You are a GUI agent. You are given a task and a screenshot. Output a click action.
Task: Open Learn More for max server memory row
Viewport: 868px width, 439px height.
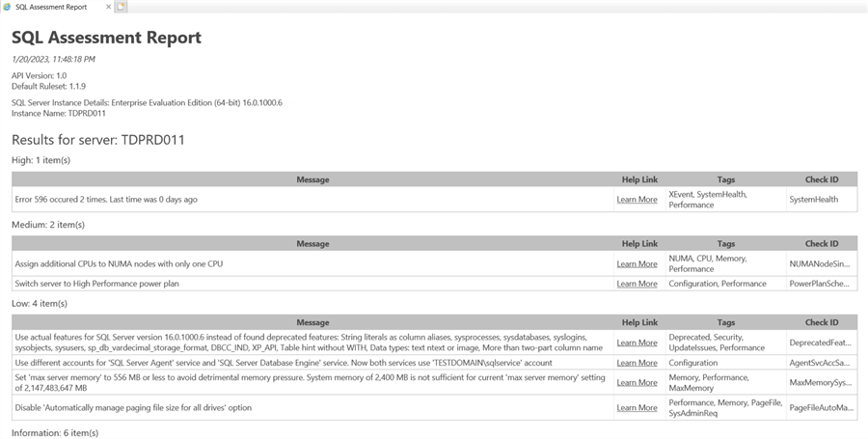coord(637,382)
